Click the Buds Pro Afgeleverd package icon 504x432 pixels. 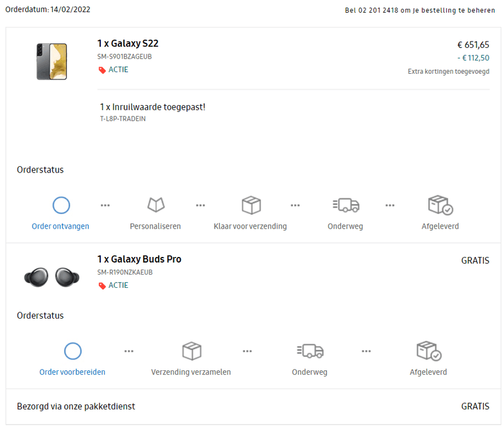(428, 351)
